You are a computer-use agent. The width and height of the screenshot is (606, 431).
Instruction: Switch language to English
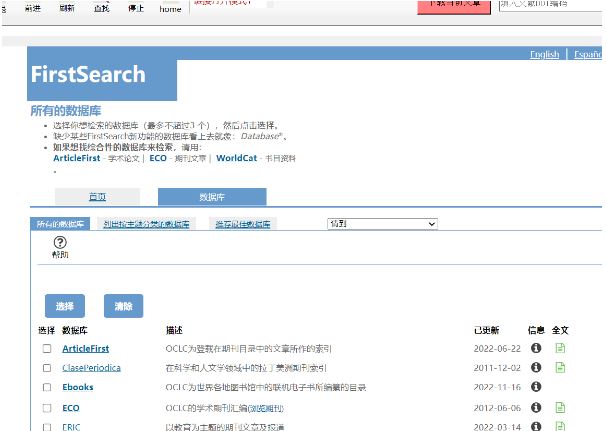point(545,54)
